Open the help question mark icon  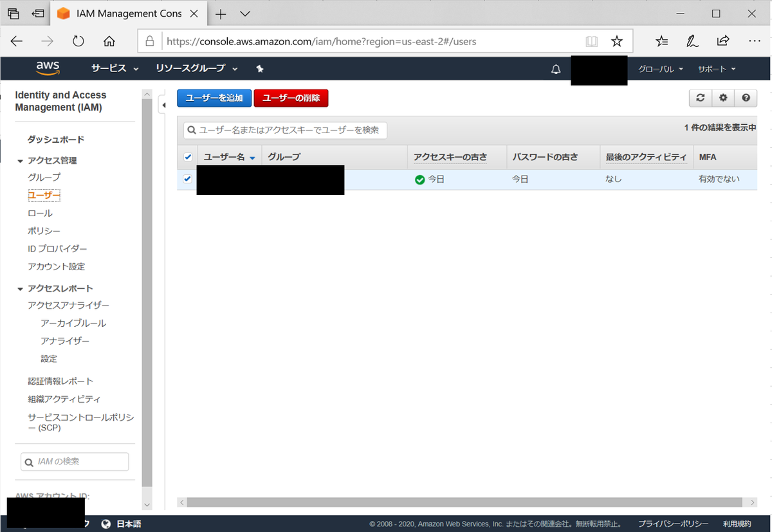pos(746,98)
